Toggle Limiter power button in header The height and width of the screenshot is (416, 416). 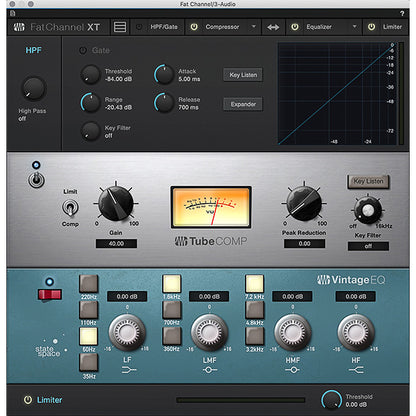coord(371,27)
